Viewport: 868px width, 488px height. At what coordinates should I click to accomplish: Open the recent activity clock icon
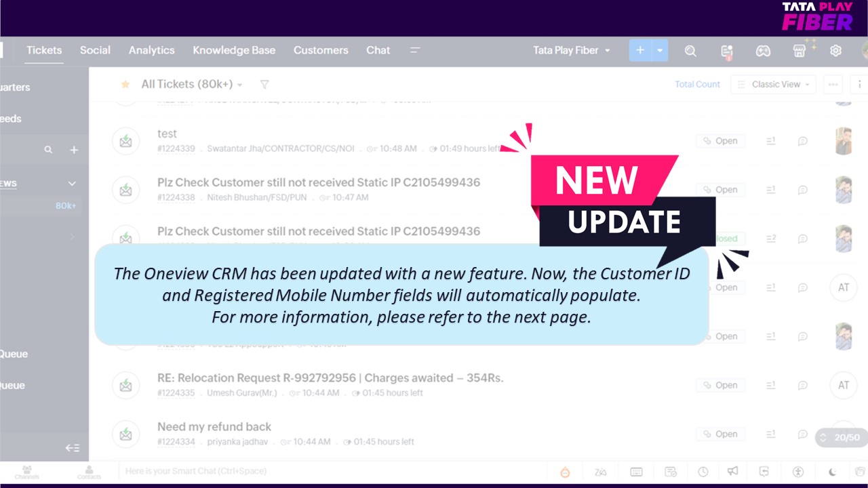pos(703,472)
